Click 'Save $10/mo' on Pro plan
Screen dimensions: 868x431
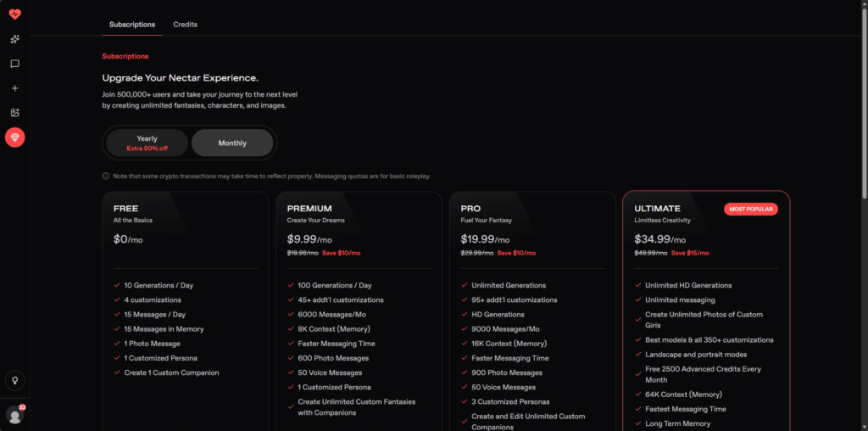click(516, 253)
